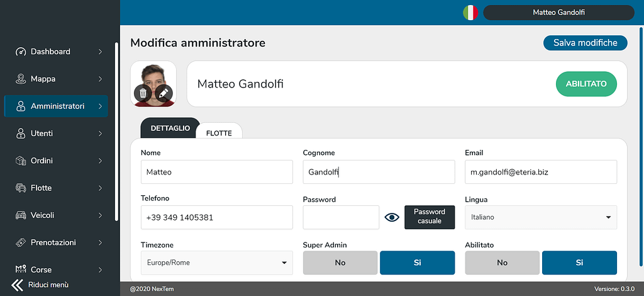Screen dimensions: 644x296
Task: Click the Utenti person icon
Action: (21, 134)
